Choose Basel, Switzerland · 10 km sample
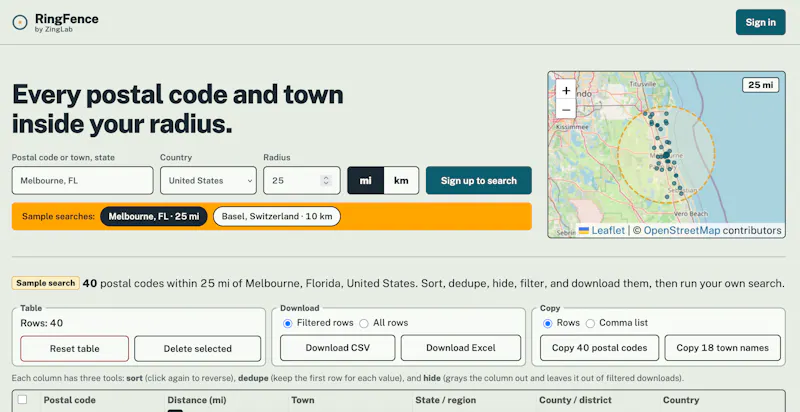 click(277, 216)
